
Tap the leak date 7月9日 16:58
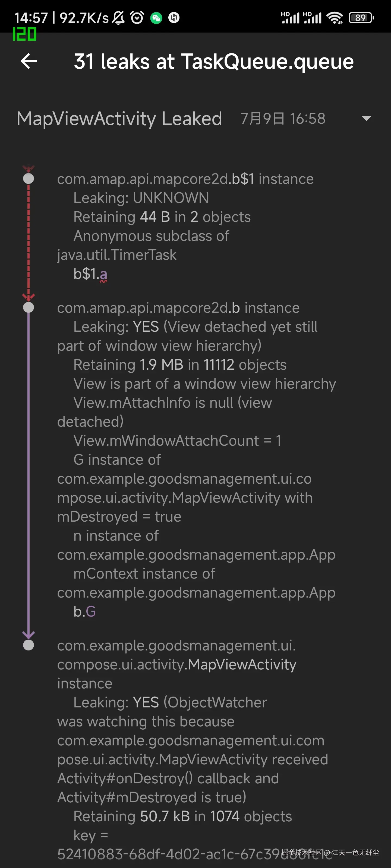click(x=283, y=119)
